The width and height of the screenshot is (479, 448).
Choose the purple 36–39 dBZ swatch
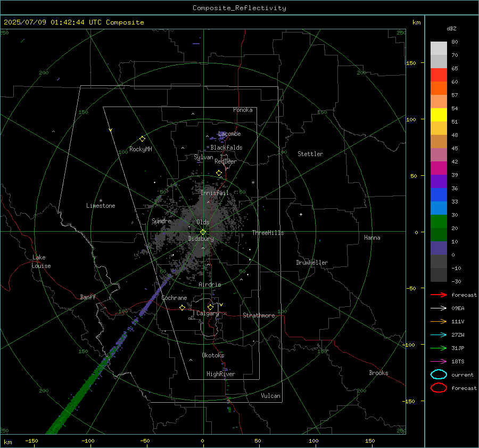pyautogui.click(x=439, y=181)
